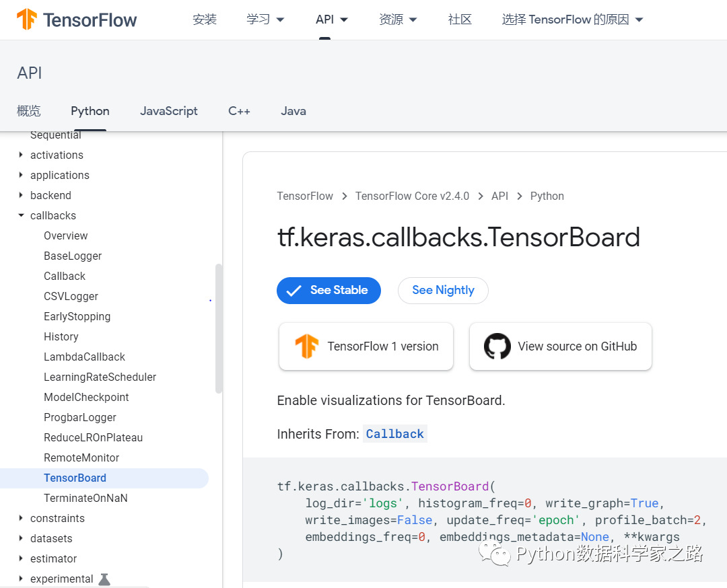Viewport: 727px width, 588px height.
Task: Open the 资源 dropdown menu
Action: (x=398, y=20)
